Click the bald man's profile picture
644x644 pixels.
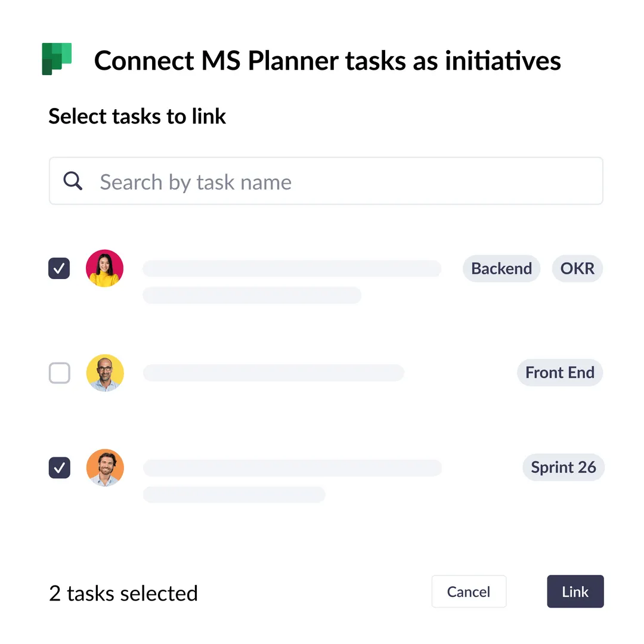105,373
